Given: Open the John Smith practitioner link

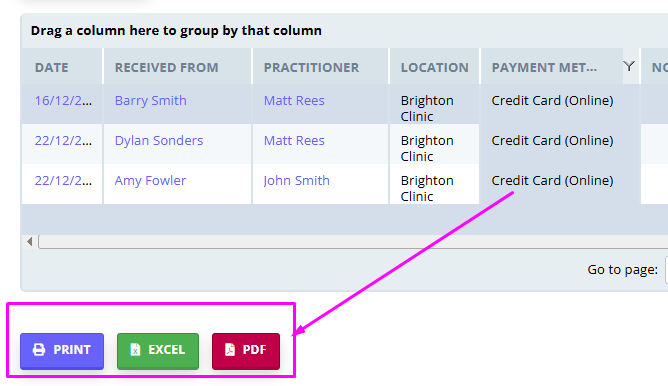Looking at the screenshot, I should point(297,181).
